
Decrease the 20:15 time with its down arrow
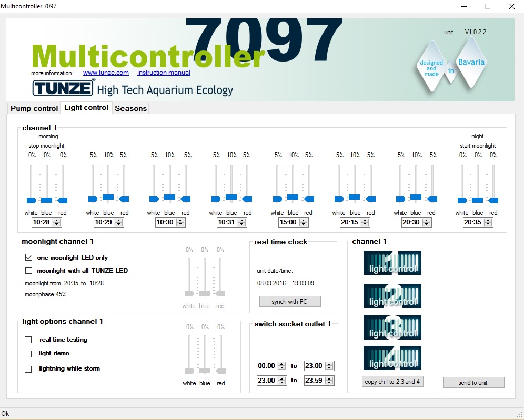tap(365, 224)
